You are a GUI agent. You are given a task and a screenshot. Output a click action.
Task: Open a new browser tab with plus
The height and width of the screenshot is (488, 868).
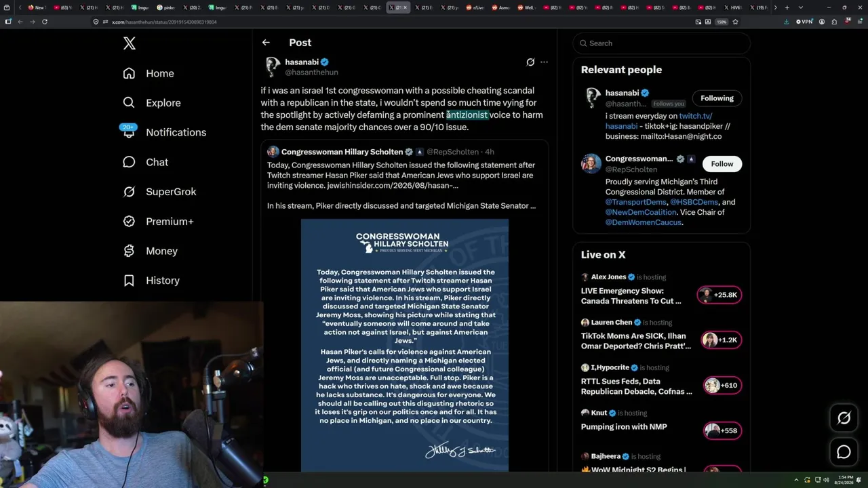pos(787,7)
